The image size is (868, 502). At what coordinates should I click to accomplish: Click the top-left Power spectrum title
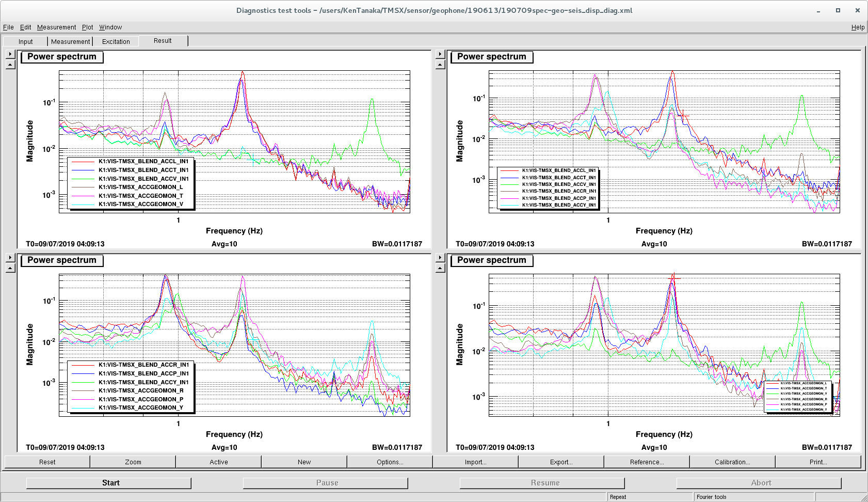(x=62, y=57)
